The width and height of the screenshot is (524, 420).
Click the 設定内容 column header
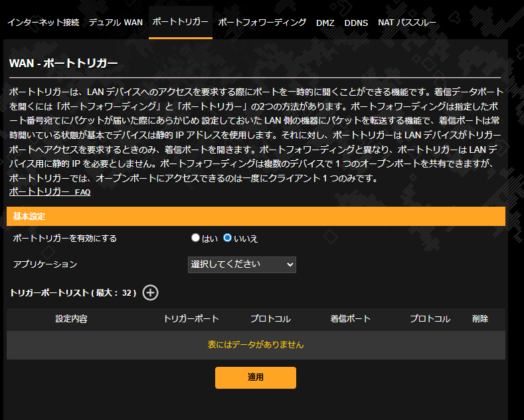71,319
